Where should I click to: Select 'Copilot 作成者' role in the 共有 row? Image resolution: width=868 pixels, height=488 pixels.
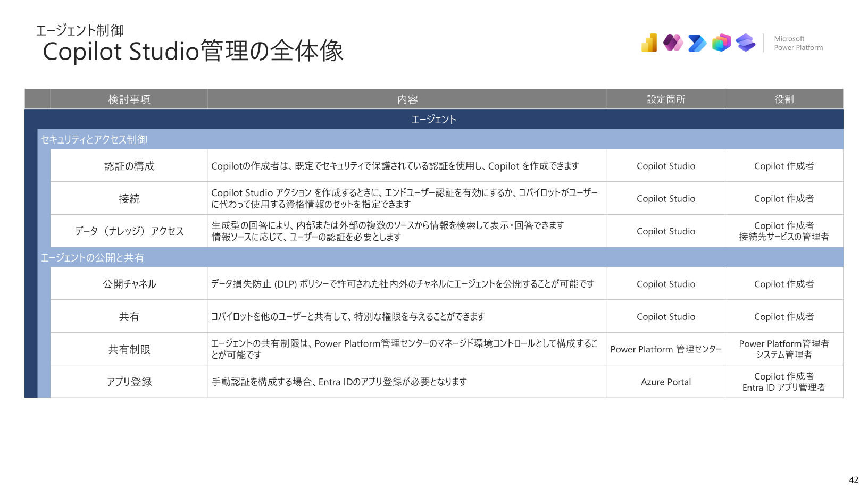784,316
